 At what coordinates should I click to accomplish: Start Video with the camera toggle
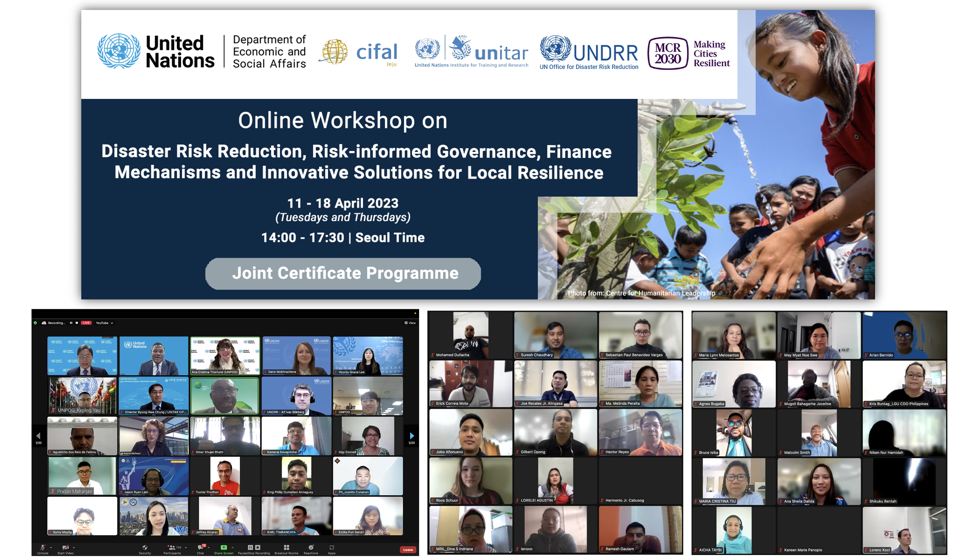(65, 547)
